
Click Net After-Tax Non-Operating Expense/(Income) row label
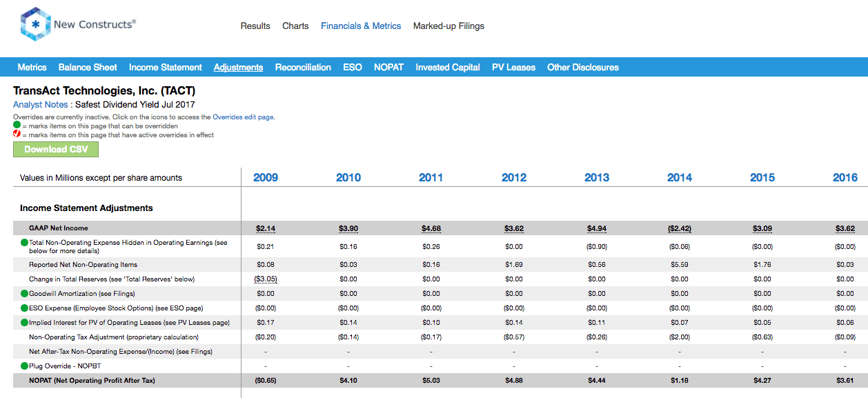[121, 352]
